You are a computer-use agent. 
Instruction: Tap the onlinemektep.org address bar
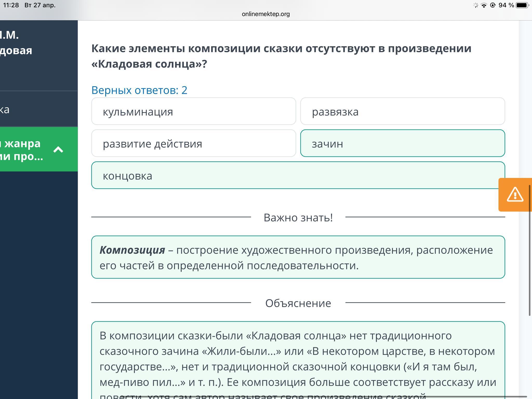(x=266, y=14)
